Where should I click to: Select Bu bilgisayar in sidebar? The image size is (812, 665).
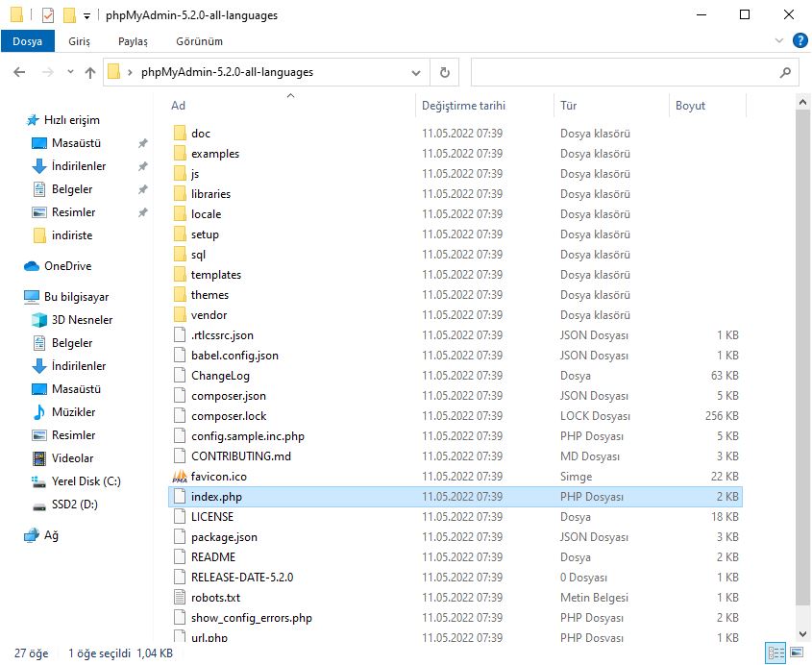click(76, 297)
